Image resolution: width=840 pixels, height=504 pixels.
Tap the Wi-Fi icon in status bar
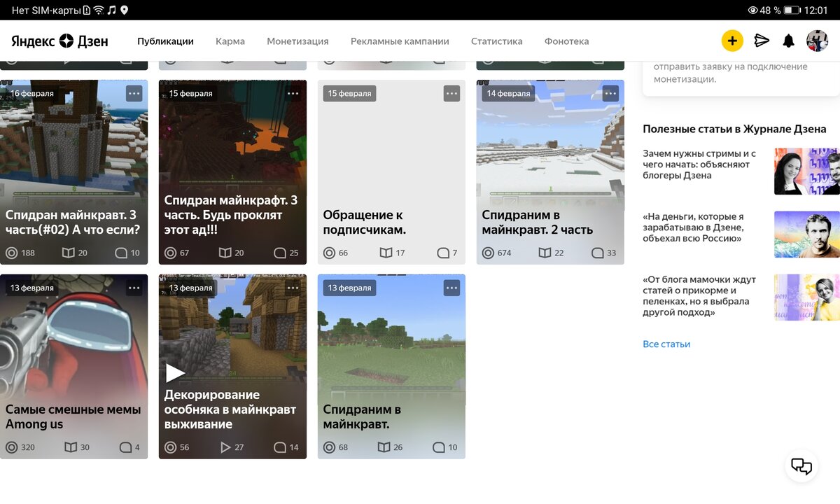99,10
